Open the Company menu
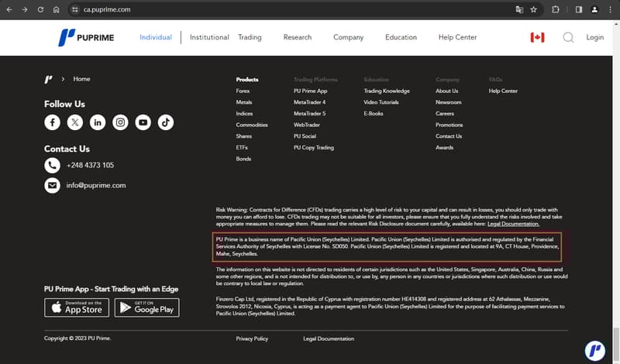 pos(348,37)
